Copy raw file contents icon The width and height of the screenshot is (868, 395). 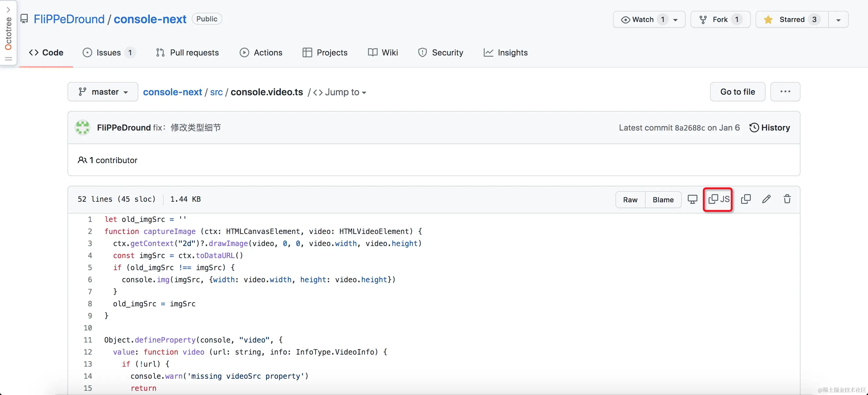point(746,199)
